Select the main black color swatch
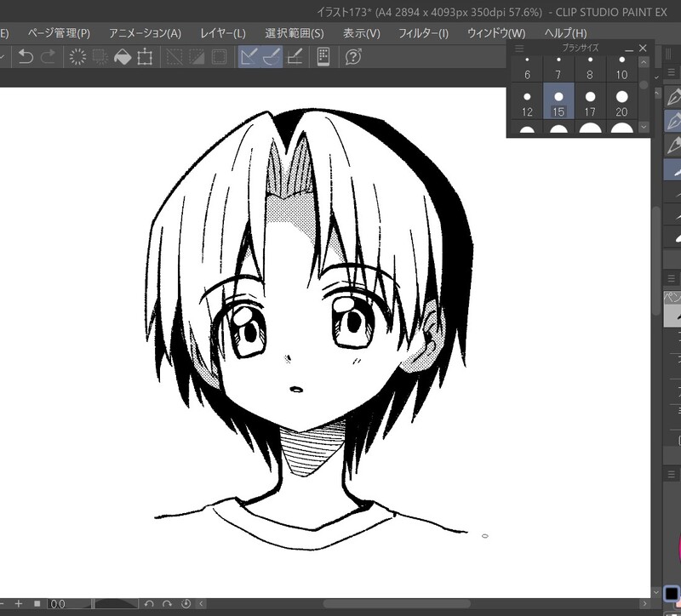This screenshot has height=616, width=681. tap(672, 593)
